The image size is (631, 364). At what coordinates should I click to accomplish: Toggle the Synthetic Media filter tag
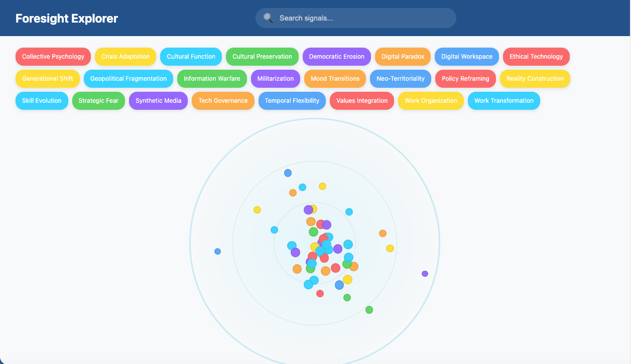tap(158, 101)
